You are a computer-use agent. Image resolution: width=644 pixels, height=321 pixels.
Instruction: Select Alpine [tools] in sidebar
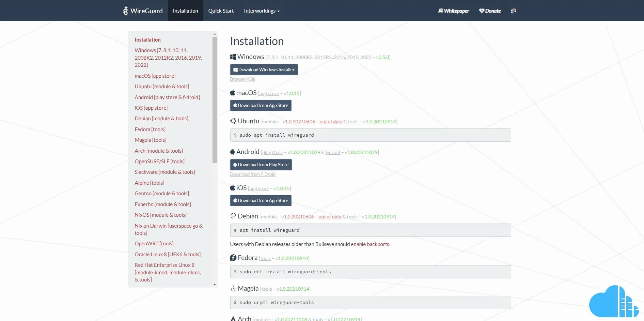pos(149,183)
